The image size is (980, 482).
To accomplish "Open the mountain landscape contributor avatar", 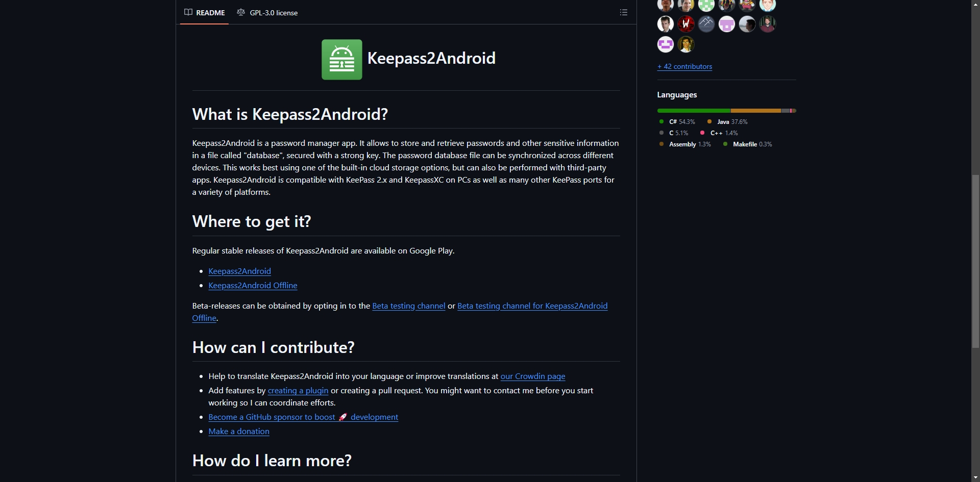I will (706, 23).
